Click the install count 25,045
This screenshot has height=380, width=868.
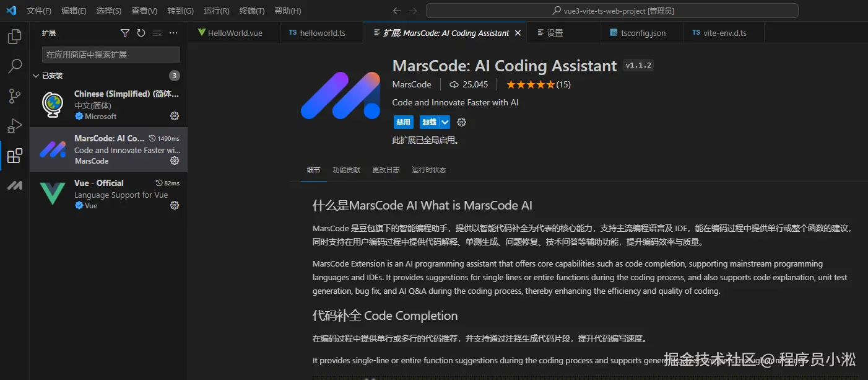pos(469,84)
